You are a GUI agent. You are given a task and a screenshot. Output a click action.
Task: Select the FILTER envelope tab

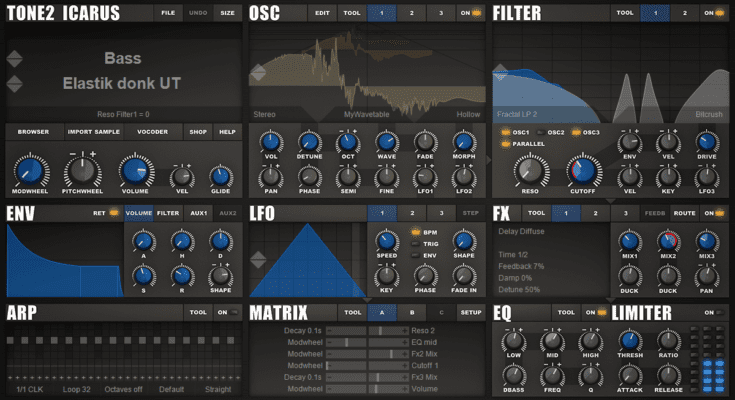[x=168, y=212]
